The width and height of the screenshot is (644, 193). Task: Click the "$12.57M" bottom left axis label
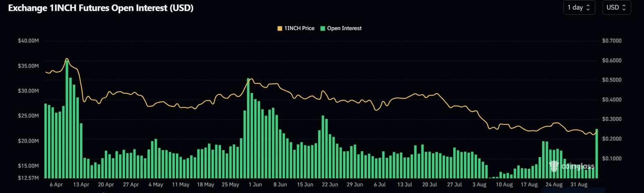(x=29, y=178)
